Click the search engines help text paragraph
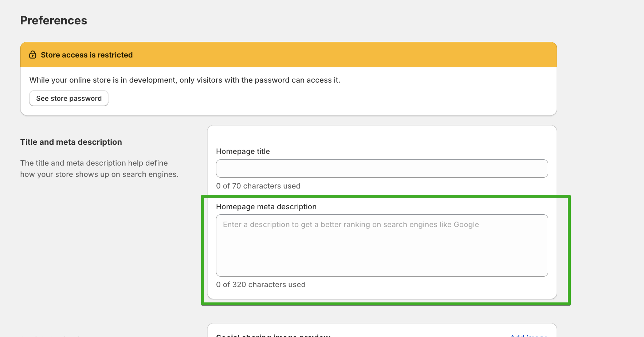Image resolution: width=644 pixels, height=337 pixels. point(99,168)
